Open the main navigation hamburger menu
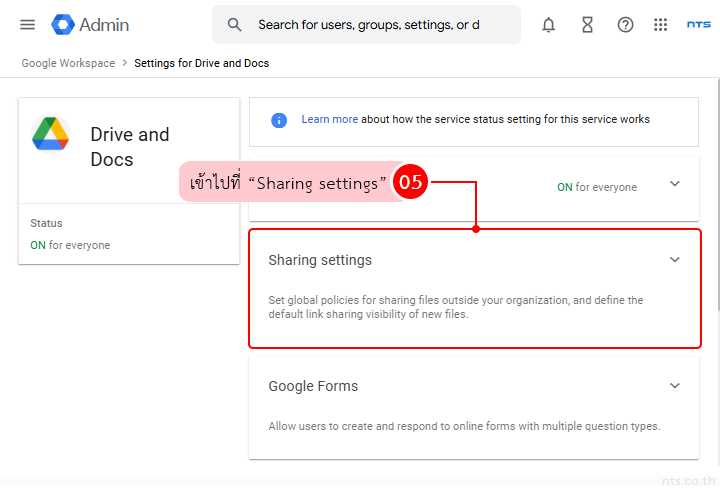 27,25
